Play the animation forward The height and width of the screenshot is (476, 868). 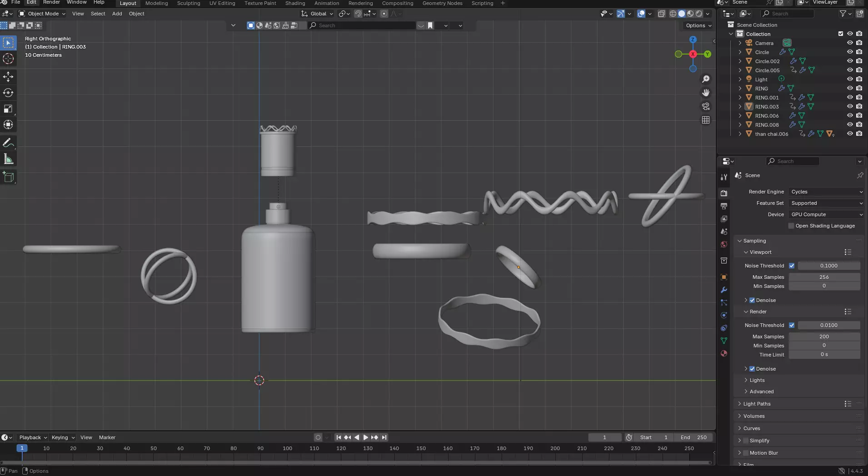click(x=366, y=437)
